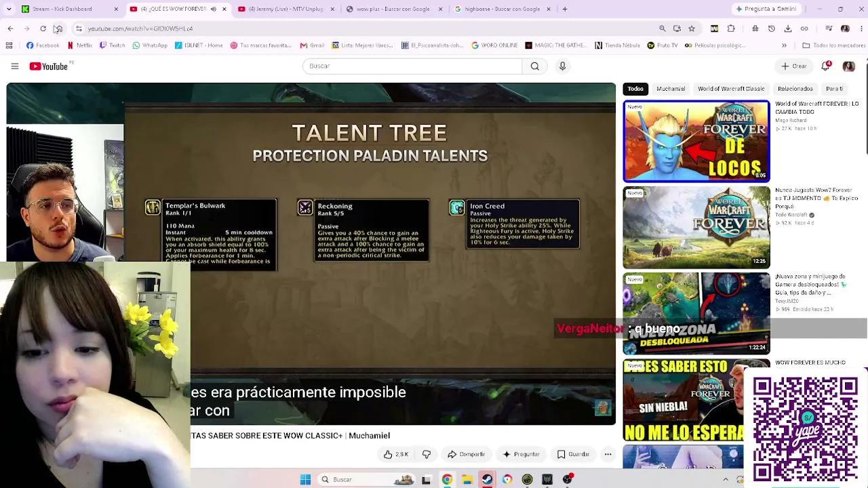Switch to the wow plus Google search tab
Screen dimensions: 868x488
tap(393, 9)
